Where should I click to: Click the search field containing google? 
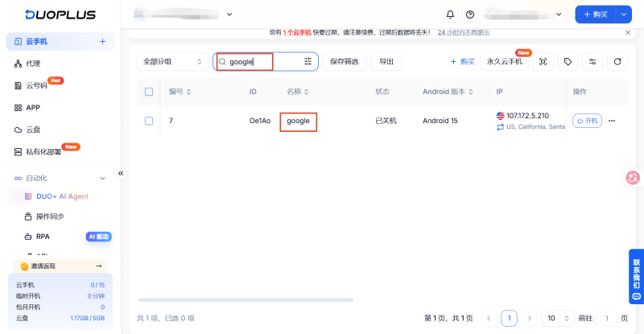[266, 62]
